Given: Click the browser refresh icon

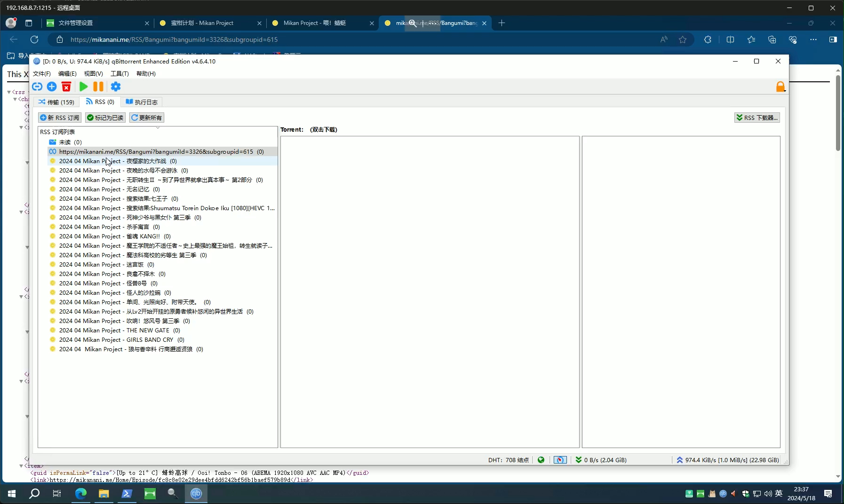Looking at the screenshot, I should 34,39.
